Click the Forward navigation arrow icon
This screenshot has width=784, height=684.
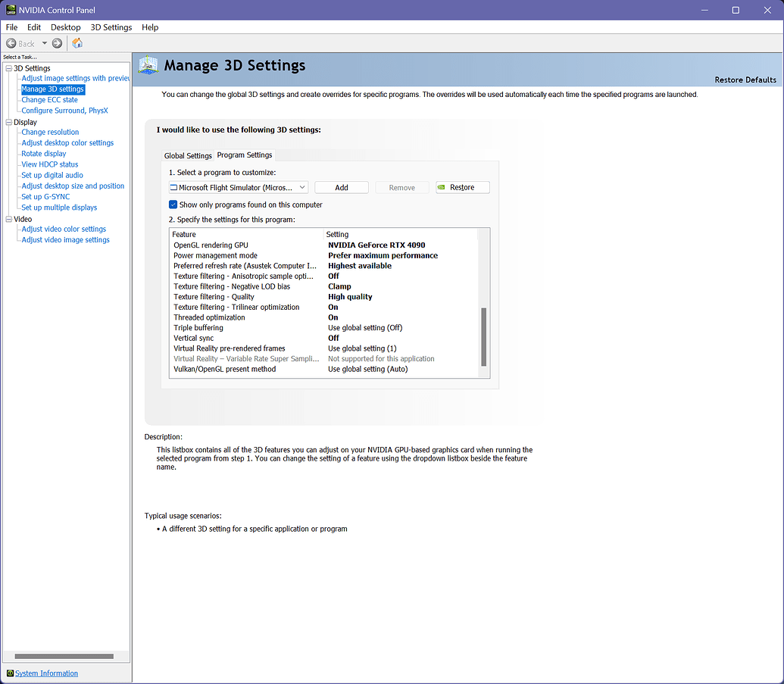[x=56, y=43]
